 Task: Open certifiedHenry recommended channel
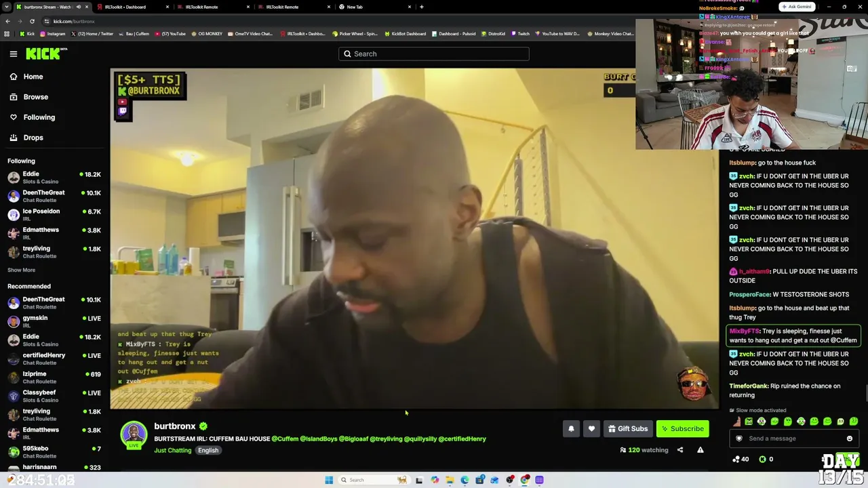(54, 359)
